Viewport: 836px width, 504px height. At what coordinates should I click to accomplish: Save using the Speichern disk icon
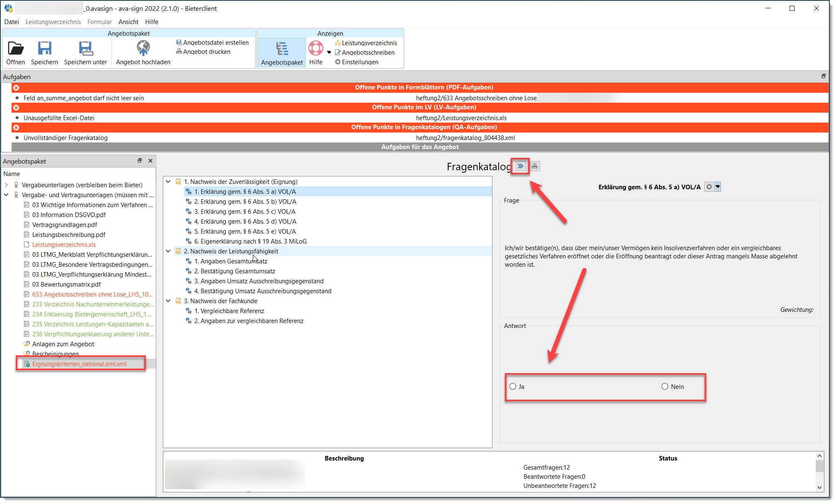point(44,48)
